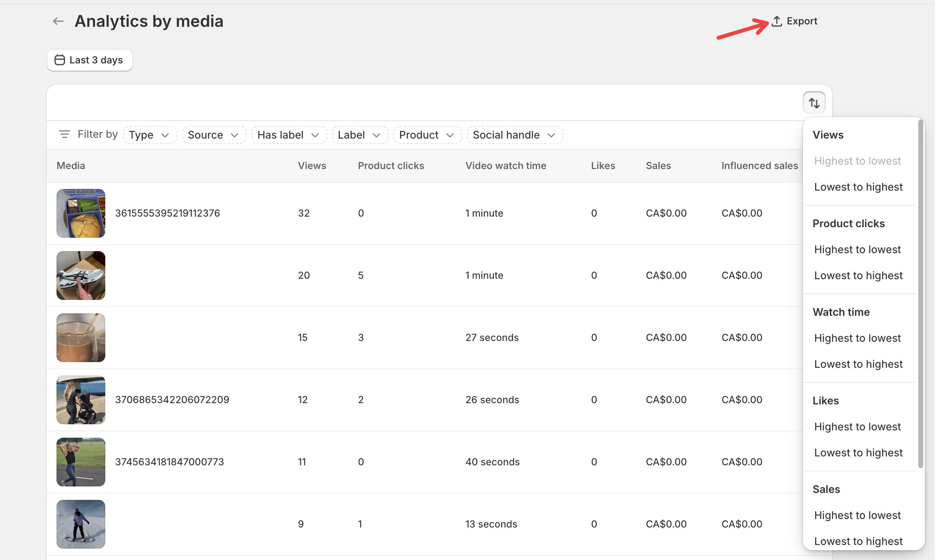Sort Product clicks highest to lowest
The height and width of the screenshot is (560, 935).
tap(857, 250)
